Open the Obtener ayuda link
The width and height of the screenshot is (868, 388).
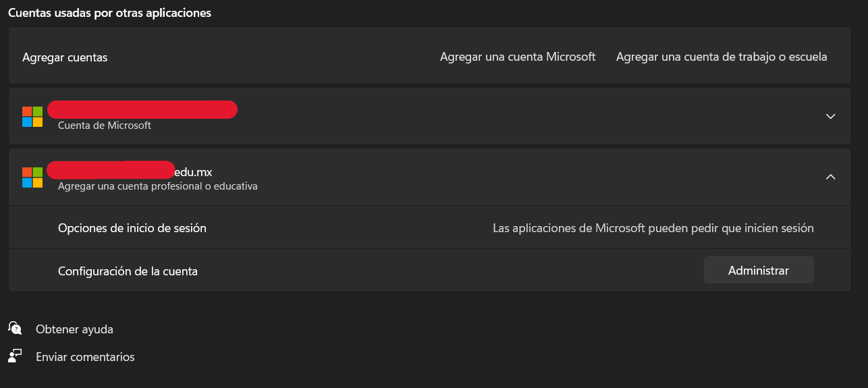pos(74,329)
